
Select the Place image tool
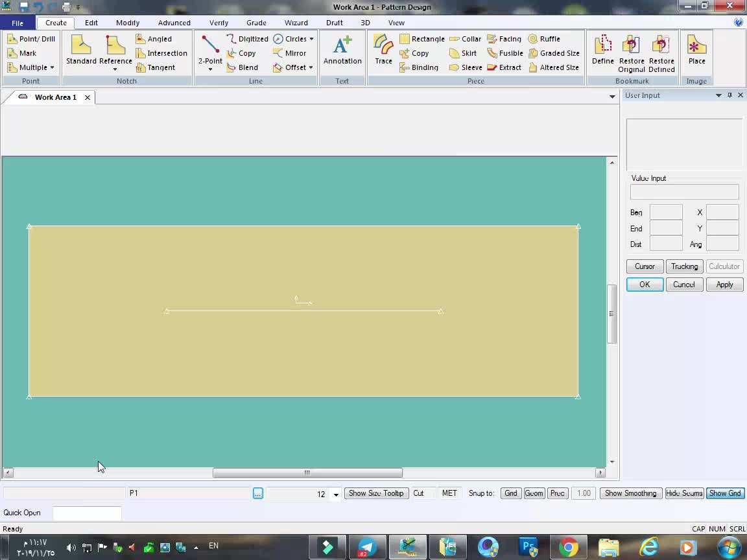click(x=696, y=51)
